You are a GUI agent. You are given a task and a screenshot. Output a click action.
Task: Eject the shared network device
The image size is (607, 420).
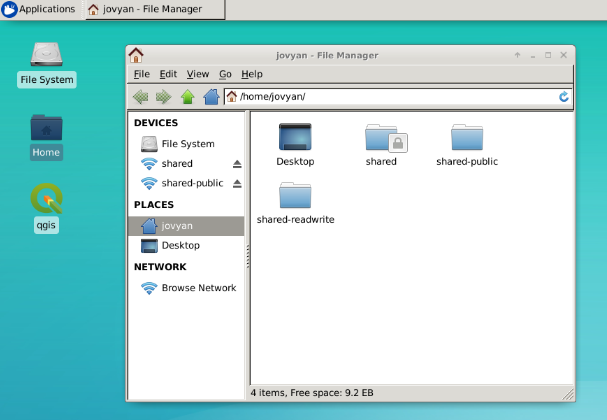[x=237, y=164]
